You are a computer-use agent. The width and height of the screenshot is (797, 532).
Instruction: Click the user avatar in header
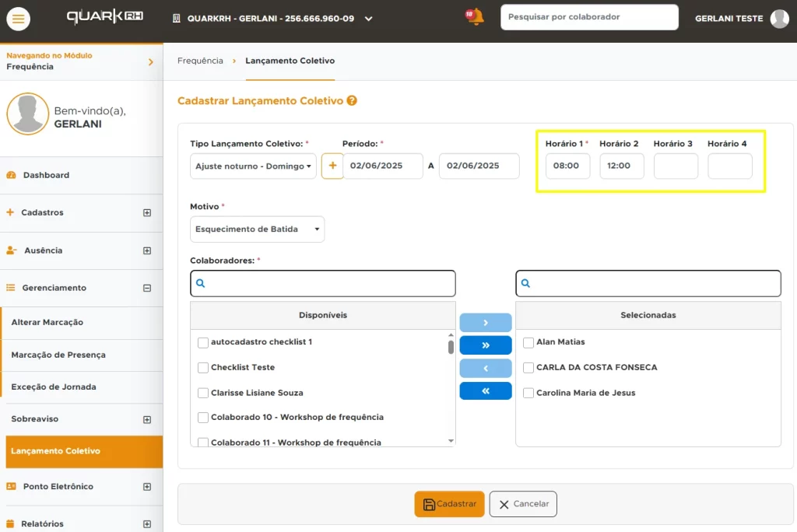pos(779,19)
